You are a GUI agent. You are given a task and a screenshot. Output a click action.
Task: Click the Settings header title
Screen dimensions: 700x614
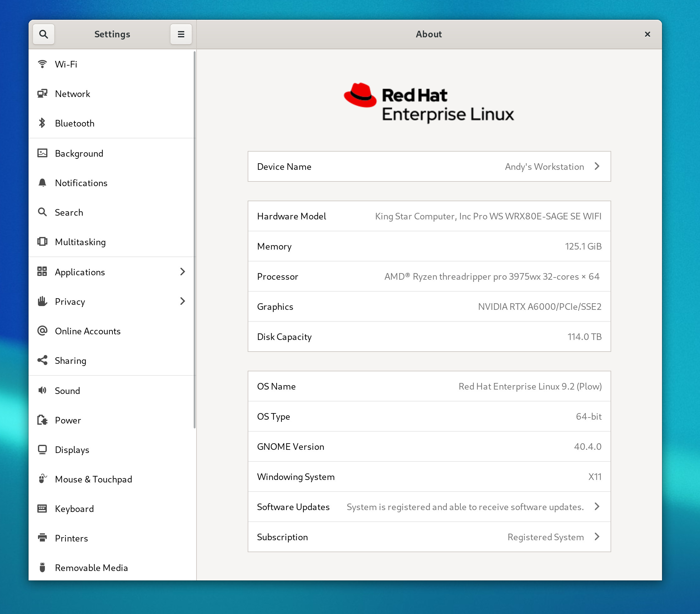pos(112,34)
